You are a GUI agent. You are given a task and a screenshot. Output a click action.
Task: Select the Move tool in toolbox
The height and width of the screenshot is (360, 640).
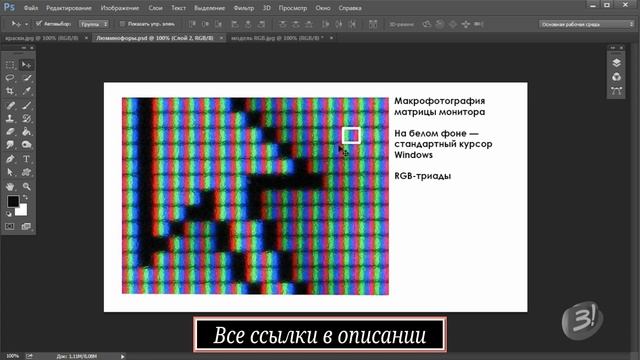coord(27,65)
